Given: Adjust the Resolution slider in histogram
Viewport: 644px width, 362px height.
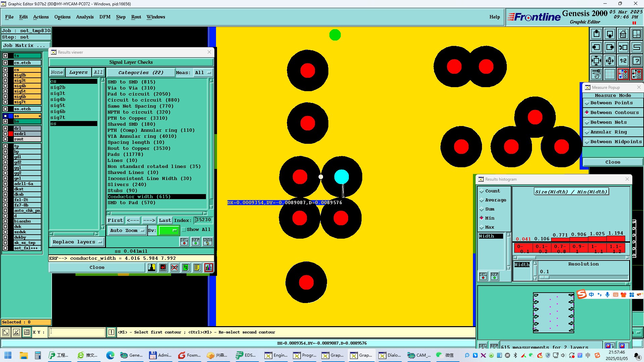Looking at the screenshot, I should (545, 278).
